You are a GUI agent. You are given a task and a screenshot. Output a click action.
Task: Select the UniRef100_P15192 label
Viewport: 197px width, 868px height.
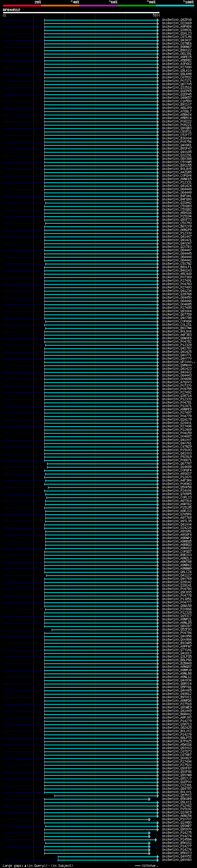coord(177,809)
